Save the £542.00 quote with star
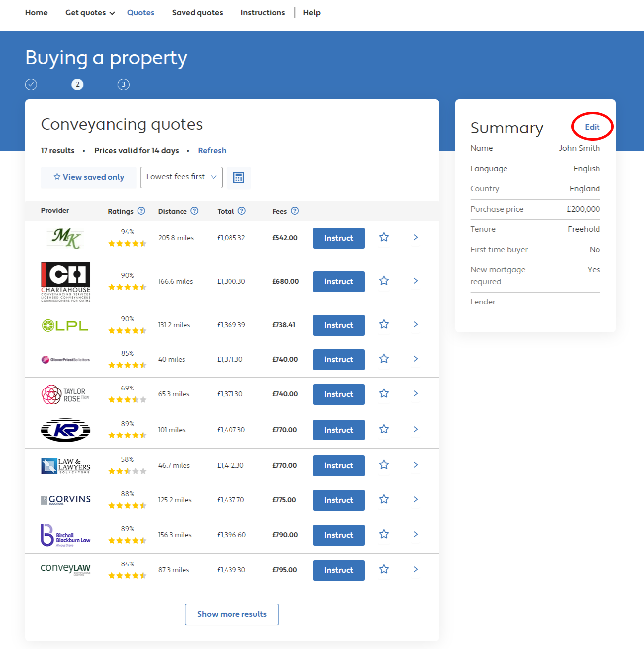The width and height of the screenshot is (644, 649). pyautogui.click(x=384, y=237)
